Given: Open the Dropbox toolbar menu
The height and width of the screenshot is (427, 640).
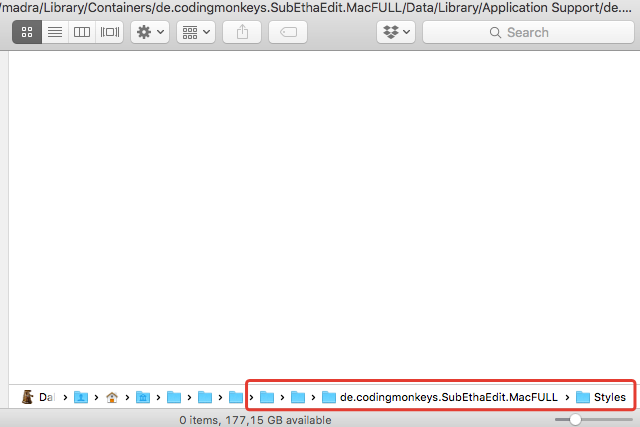Looking at the screenshot, I should 396,32.
